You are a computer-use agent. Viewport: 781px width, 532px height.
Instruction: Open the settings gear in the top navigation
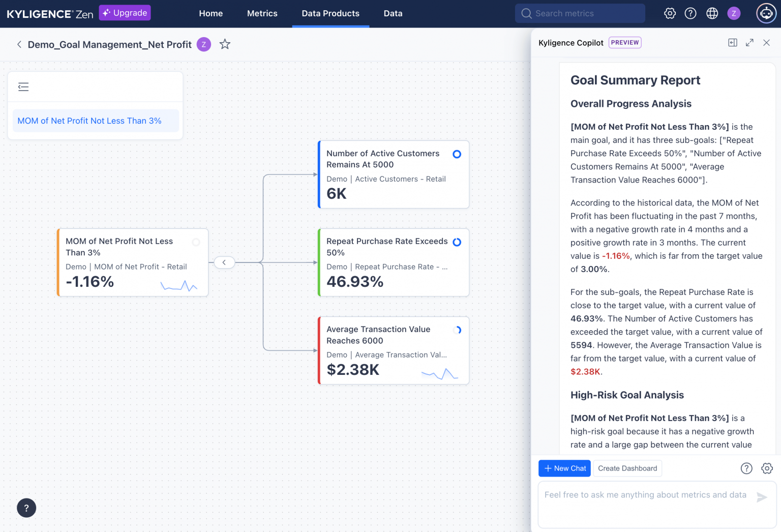pos(670,13)
